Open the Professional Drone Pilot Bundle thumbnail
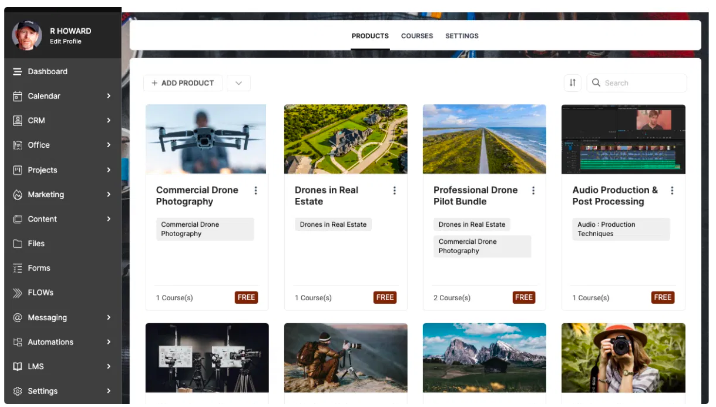716x407 pixels. point(484,139)
